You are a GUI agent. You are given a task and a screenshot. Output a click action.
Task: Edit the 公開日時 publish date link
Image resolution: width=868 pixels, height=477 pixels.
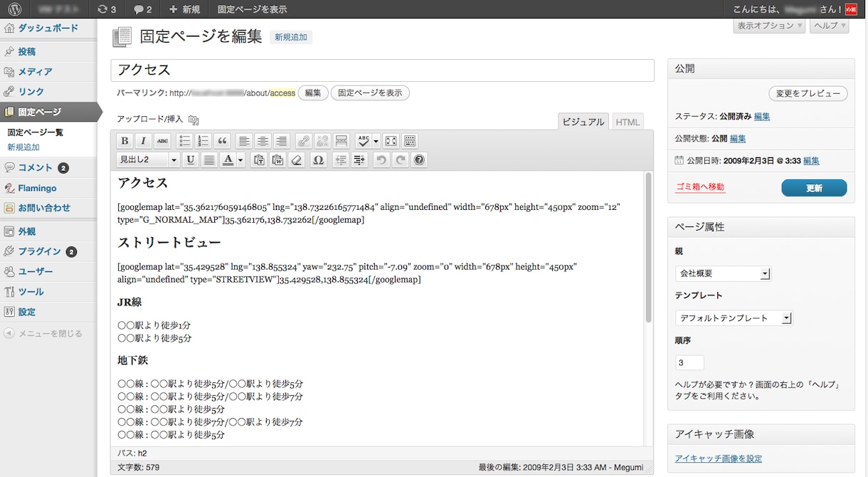811,161
